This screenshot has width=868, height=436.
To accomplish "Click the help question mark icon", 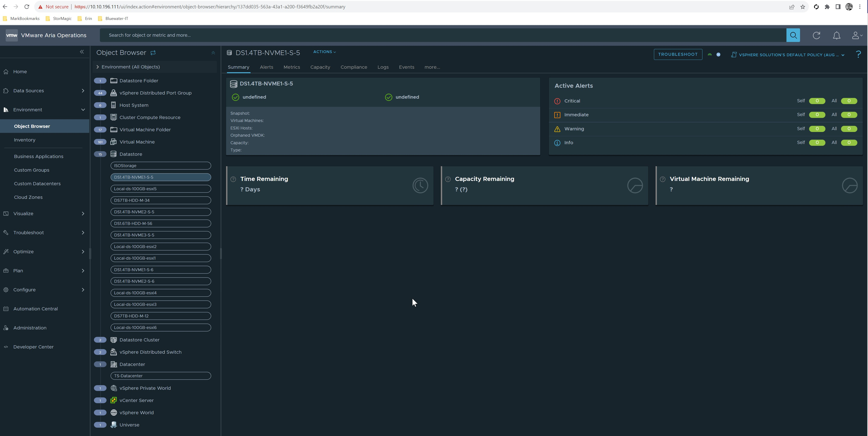I will [x=858, y=54].
